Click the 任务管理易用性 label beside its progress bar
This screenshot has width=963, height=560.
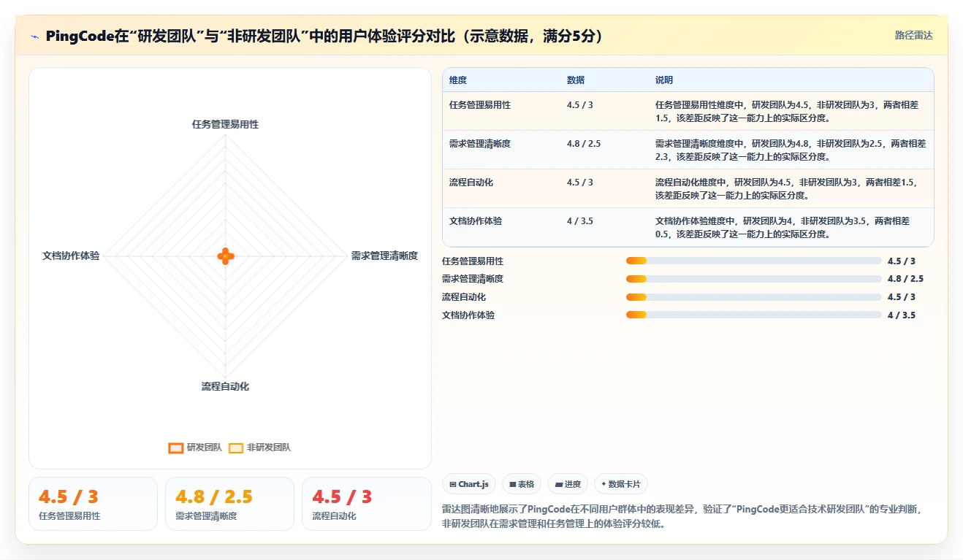coord(473,261)
